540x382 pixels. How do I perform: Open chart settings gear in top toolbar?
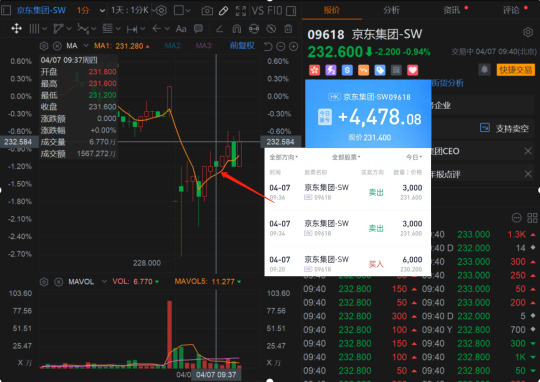pyautogui.click(x=161, y=10)
